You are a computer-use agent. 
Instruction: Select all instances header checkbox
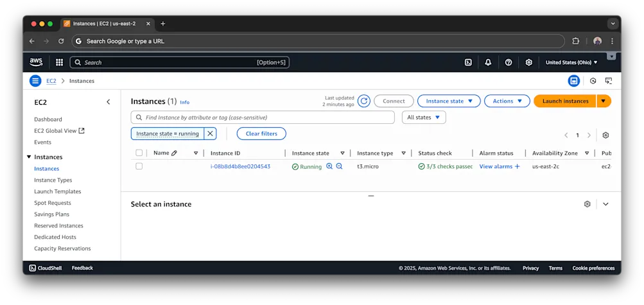[x=139, y=153]
